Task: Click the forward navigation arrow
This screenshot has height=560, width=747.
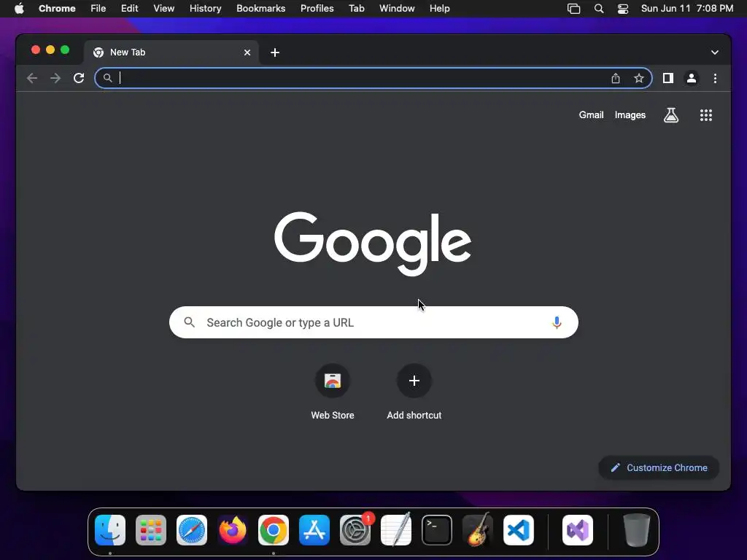Action: [55, 78]
